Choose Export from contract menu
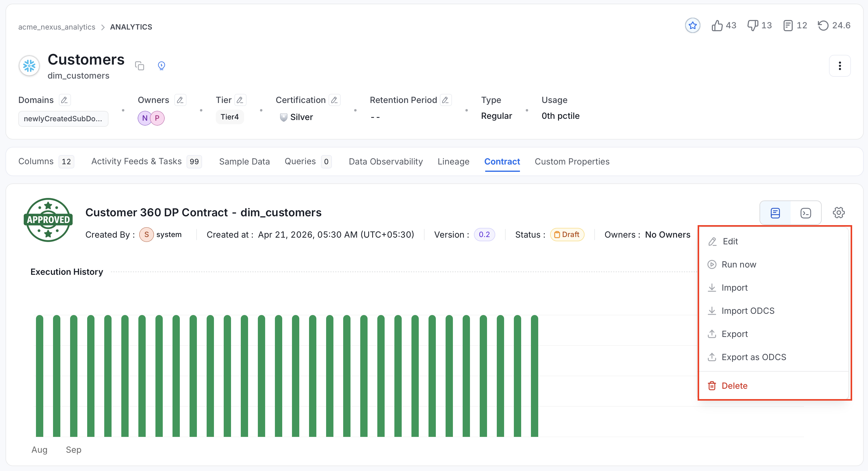Viewport: 868px width, 471px height. point(774,334)
